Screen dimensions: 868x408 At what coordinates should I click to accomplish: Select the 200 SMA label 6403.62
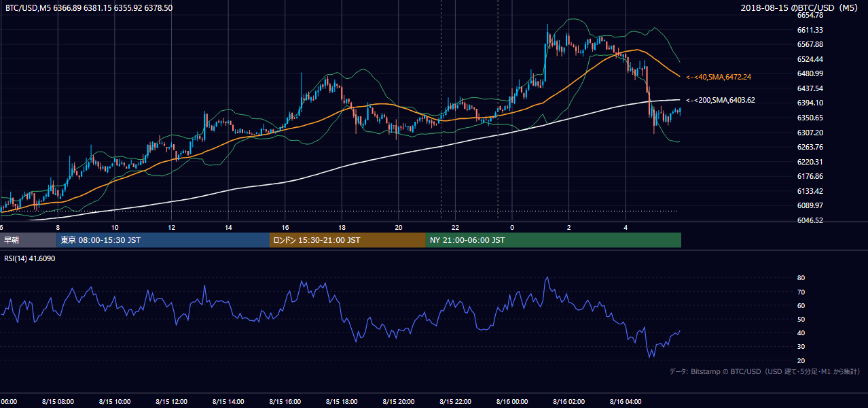(721, 100)
